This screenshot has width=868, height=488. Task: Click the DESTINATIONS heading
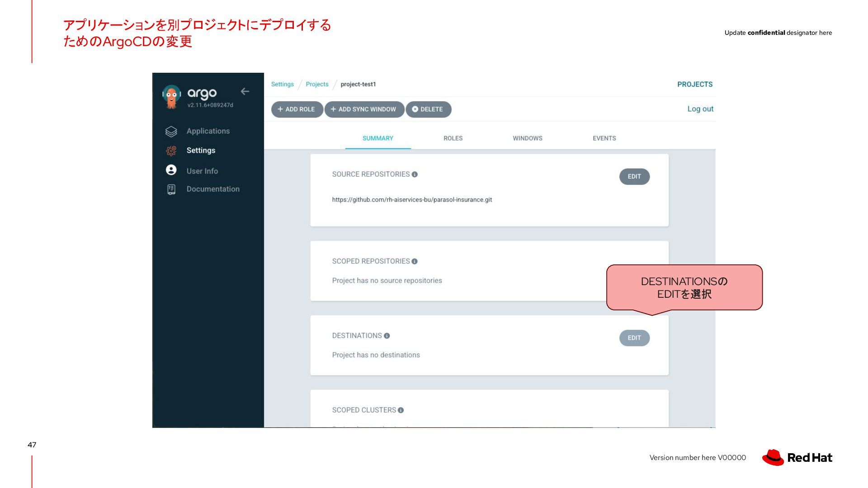coord(357,336)
